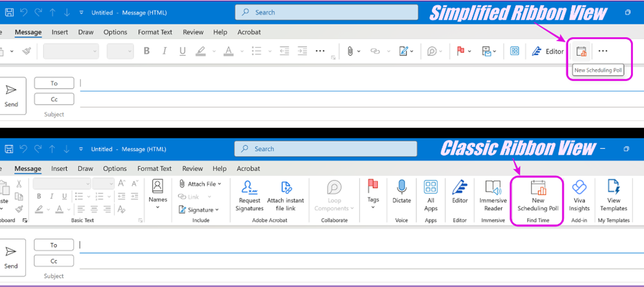
Task: Toggle Bold in the Simplified ribbon
Action: point(146,51)
